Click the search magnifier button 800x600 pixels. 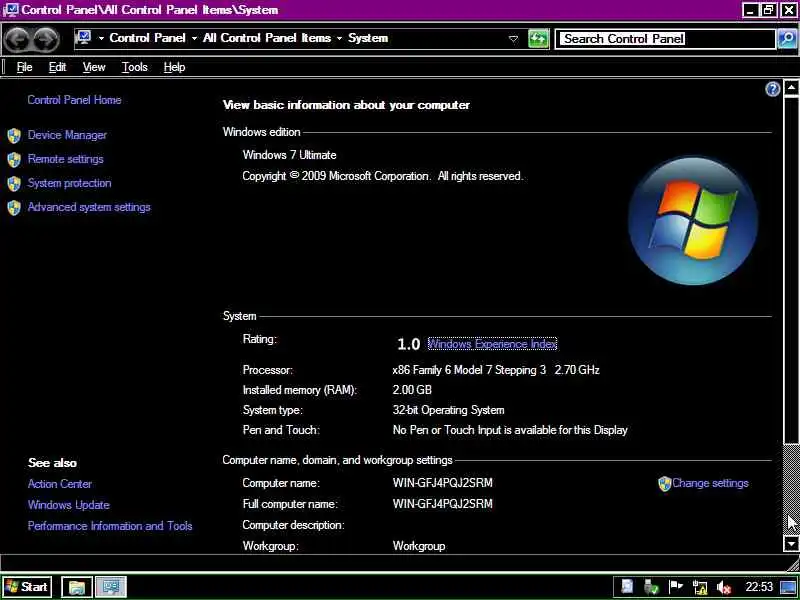(787, 38)
